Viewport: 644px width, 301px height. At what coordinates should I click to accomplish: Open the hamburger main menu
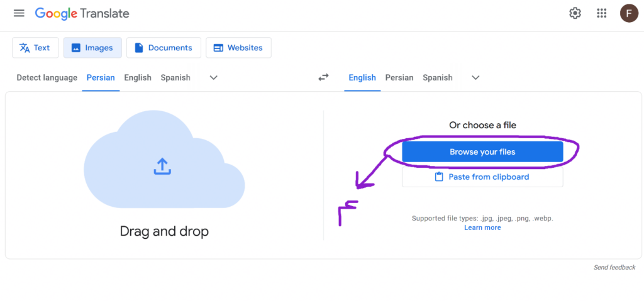(19, 13)
